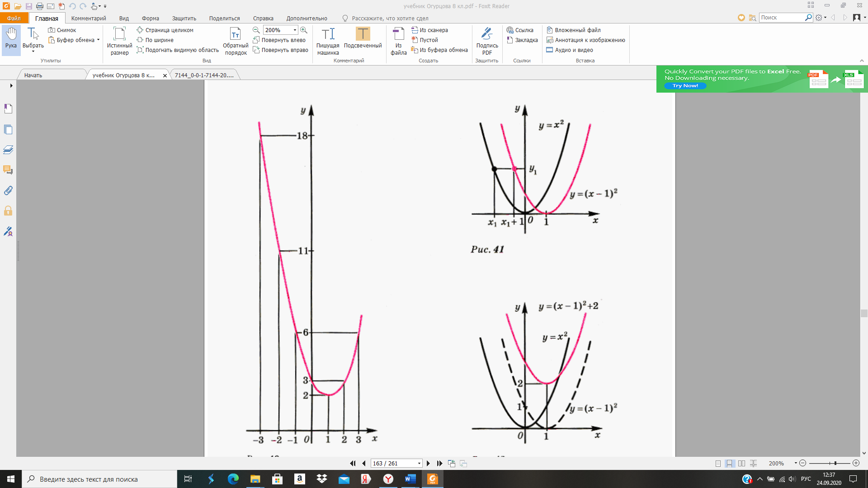Go to the next page
This screenshot has width=868, height=488.
(428, 463)
